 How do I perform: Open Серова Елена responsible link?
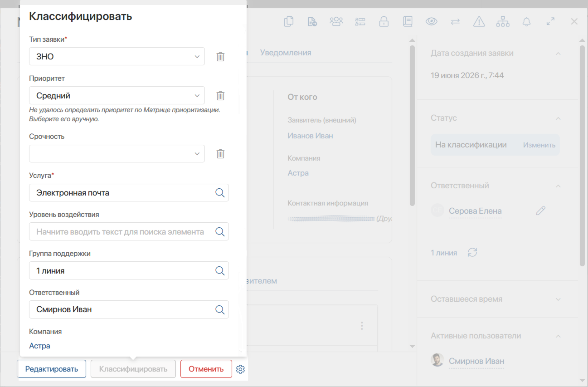475,211
